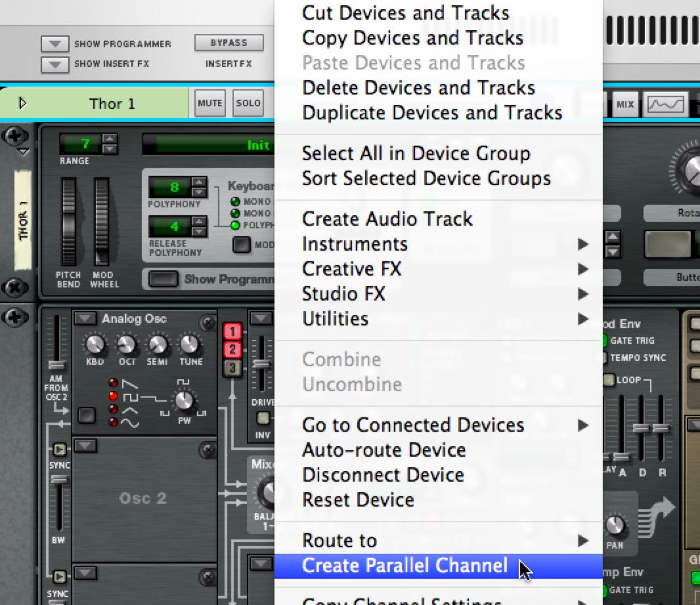The image size is (700, 605).
Task: Choose Duplicate Devices and Tracks
Action: click(439, 113)
